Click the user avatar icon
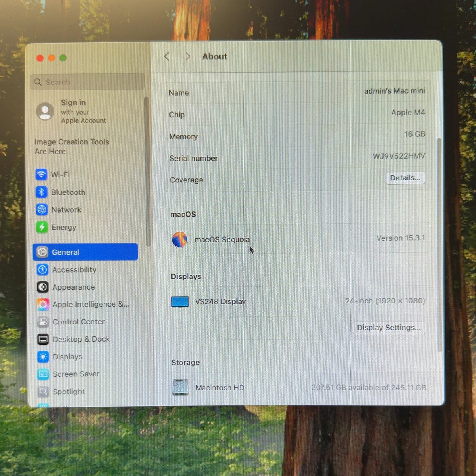 pyautogui.click(x=45, y=111)
